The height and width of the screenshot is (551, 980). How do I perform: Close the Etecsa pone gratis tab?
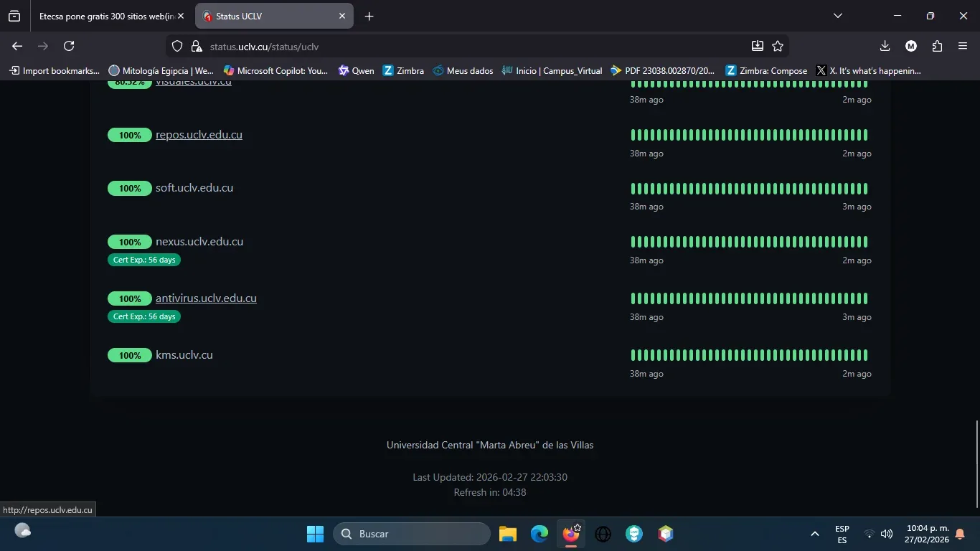[181, 16]
